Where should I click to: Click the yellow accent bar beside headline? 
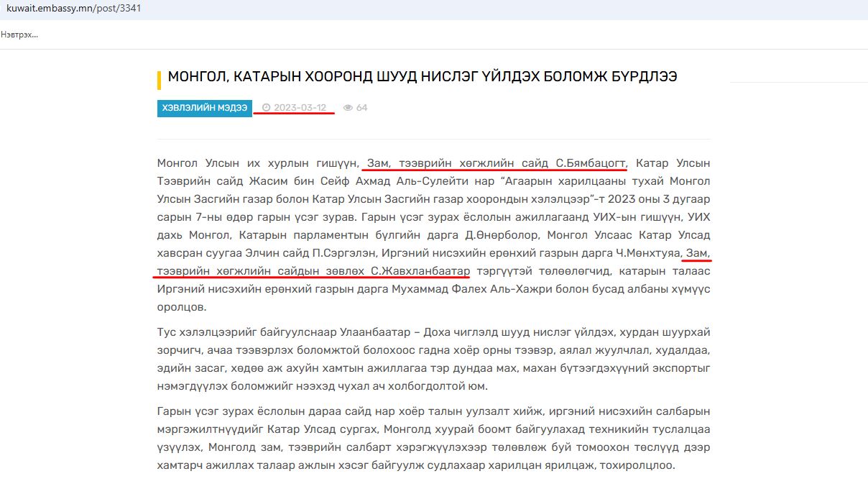pos(159,78)
